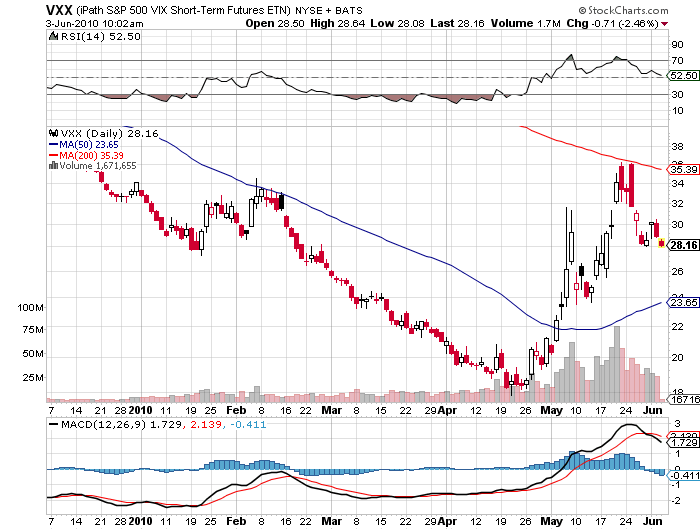Click the iPath S&P 500 VIX ETN name

click(183, 10)
